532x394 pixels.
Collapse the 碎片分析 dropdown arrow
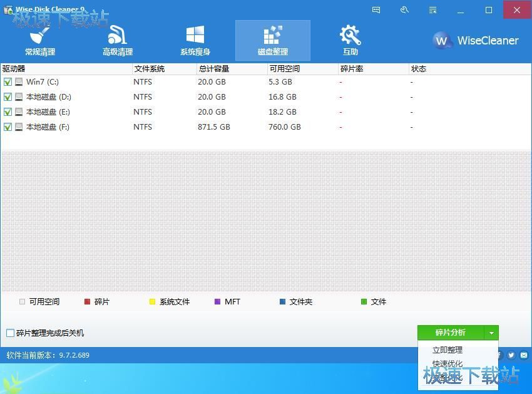pyautogui.click(x=491, y=333)
